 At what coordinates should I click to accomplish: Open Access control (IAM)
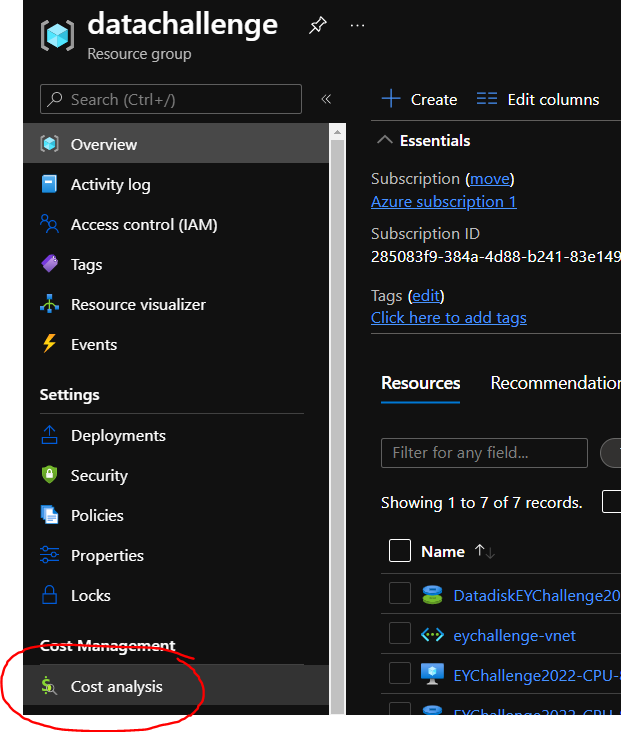(x=176, y=224)
